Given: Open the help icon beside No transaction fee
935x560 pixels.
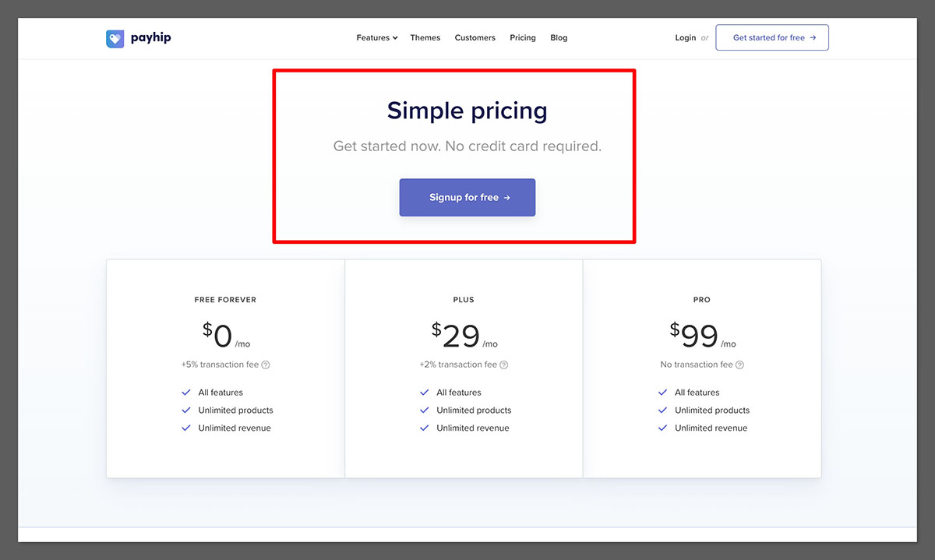Looking at the screenshot, I should pyautogui.click(x=739, y=365).
